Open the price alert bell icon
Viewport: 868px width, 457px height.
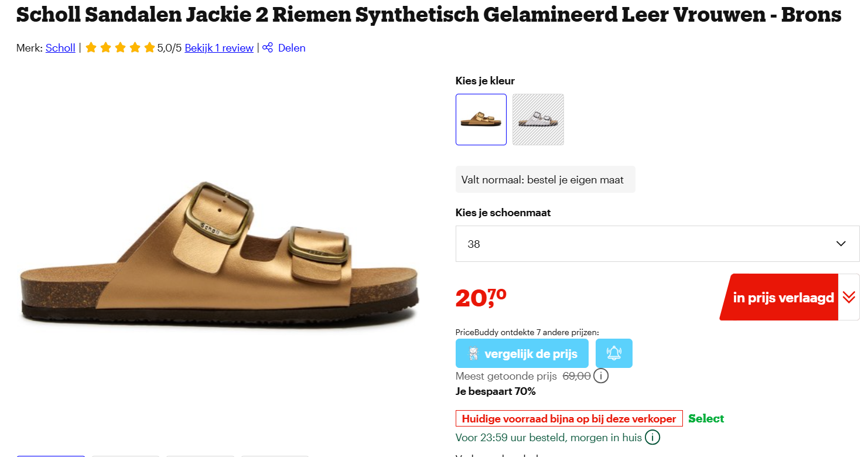[613, 353]
